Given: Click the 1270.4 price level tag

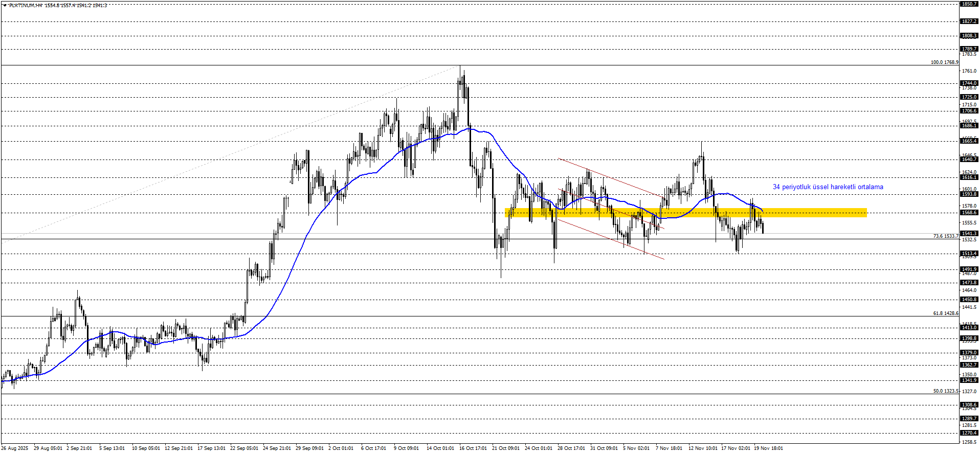Looking at the screenshot, I should click(x=969, y=433).
